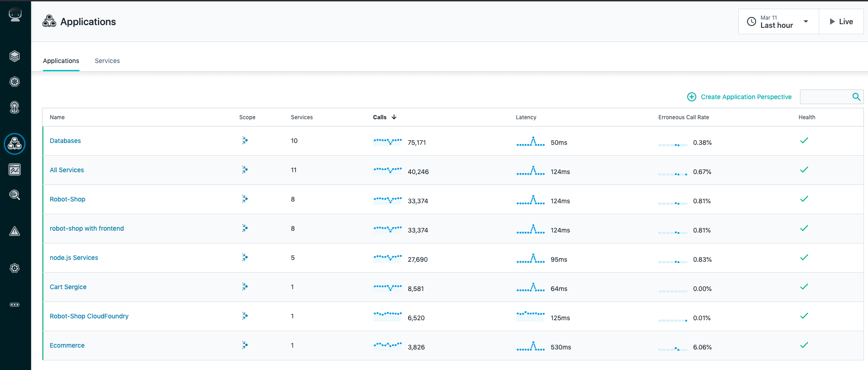Open the Instana robot logo home
This screenshot has height=370, width=868.
click(15, 15)
